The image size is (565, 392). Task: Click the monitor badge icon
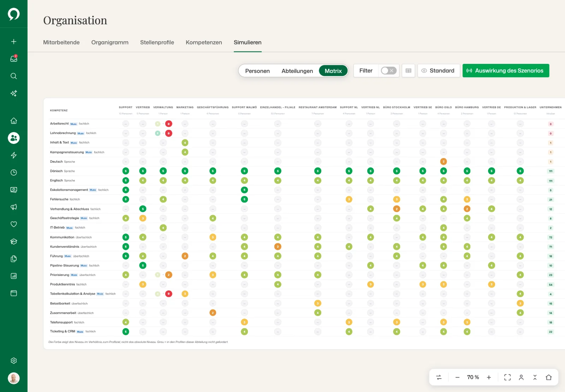14,190
